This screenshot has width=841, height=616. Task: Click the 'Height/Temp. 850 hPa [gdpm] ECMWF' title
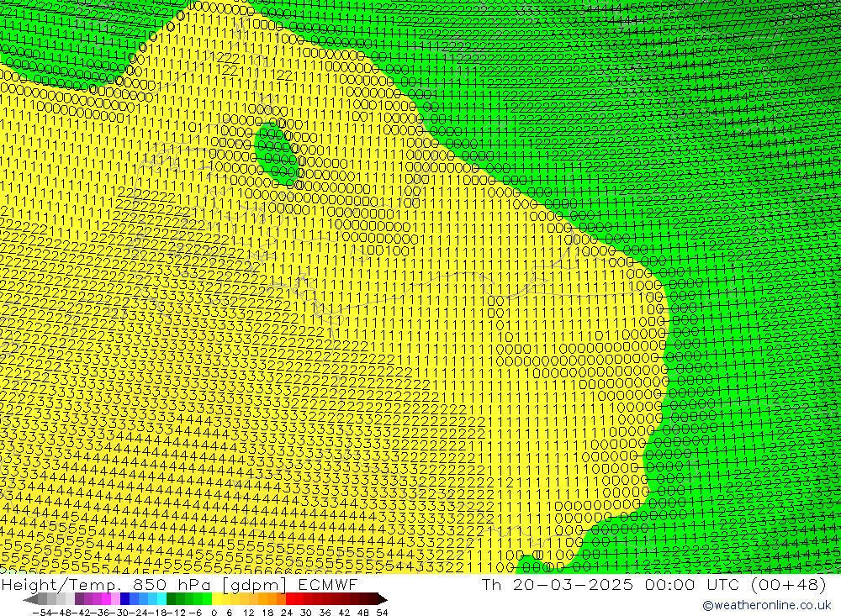(179, 584)
